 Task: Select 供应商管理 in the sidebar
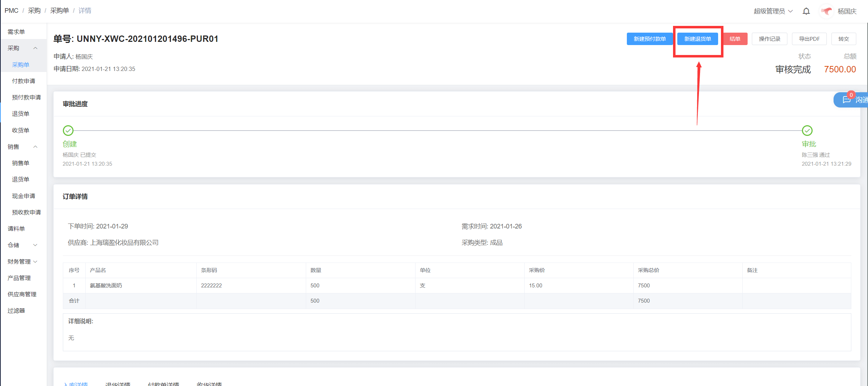[22, 294]
